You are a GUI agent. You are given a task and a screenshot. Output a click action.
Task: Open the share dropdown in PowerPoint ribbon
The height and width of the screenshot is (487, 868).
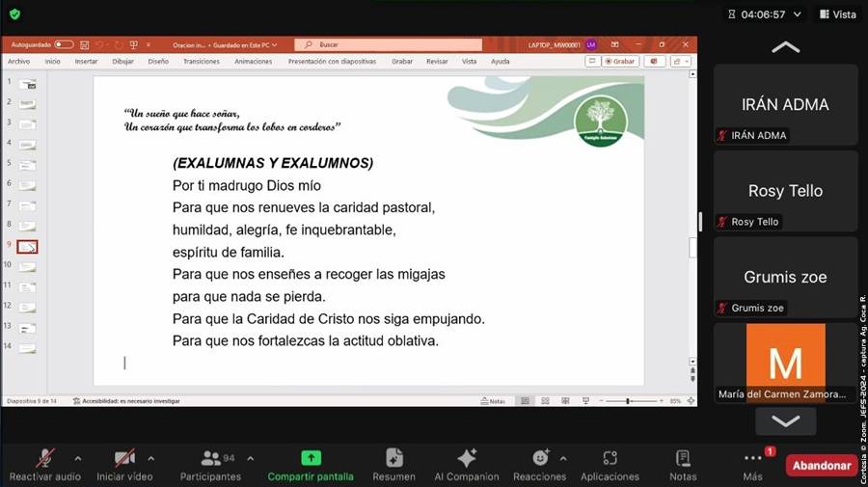[x=681, y=61]
